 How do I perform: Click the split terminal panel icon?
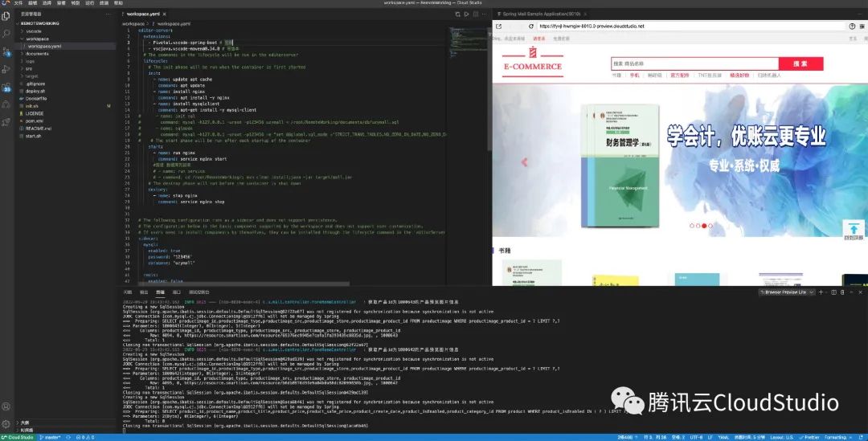tap(834, 292)
